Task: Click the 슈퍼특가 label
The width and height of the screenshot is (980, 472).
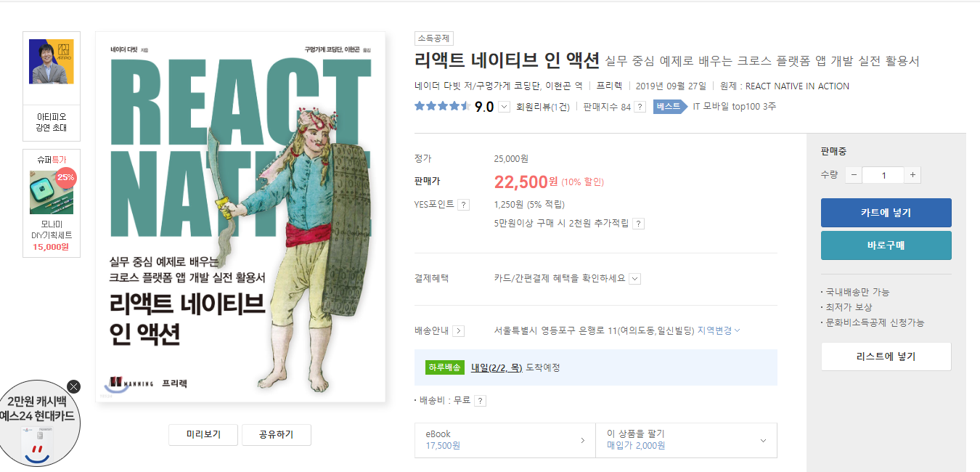Action: pos(52,160)
